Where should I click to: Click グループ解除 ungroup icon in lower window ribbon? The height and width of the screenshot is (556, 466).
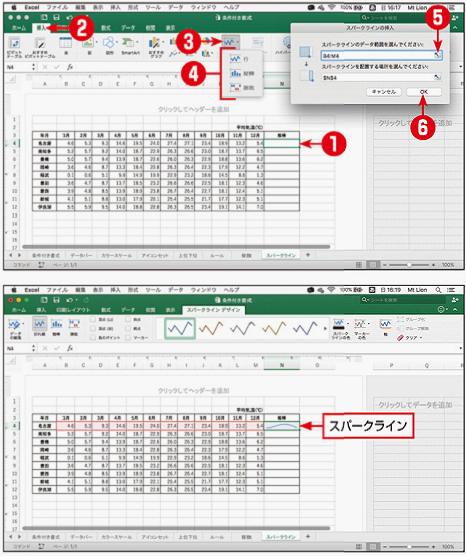[x=400, y=329]
